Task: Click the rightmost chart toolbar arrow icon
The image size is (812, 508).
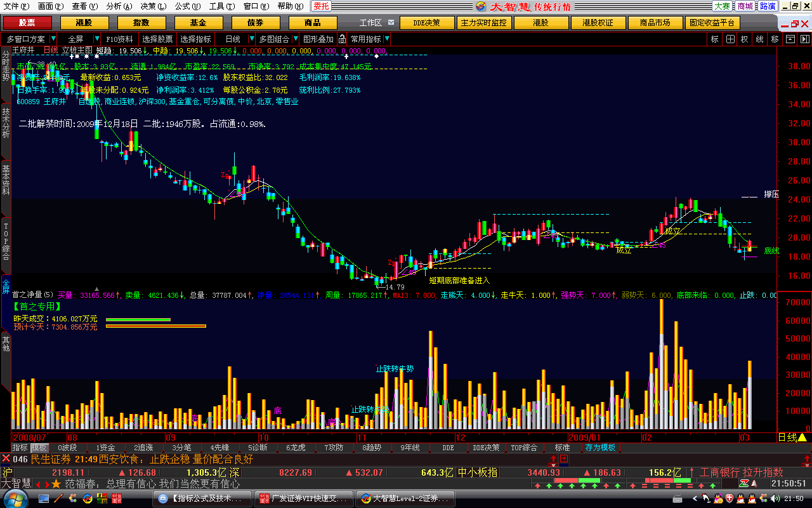Action: (804, 39)
